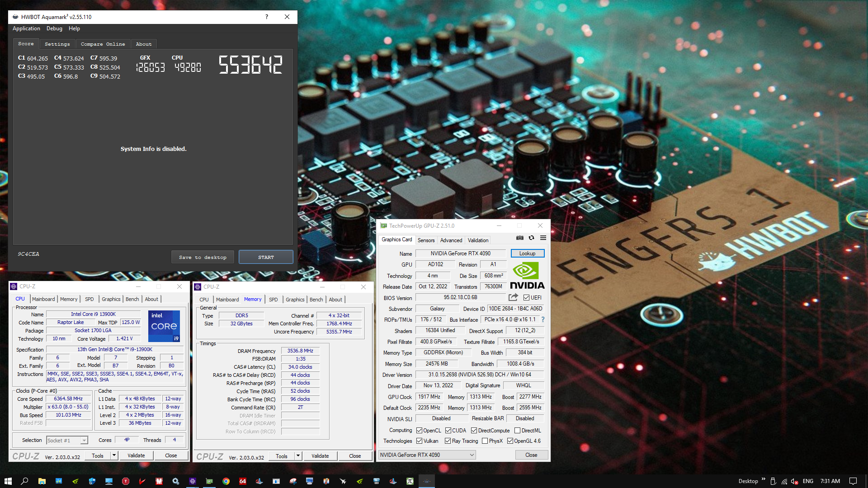The image size is (868, 488).
Task: Click the ENG language indicator
Action: pyautogui.click(x=808, y=481)
